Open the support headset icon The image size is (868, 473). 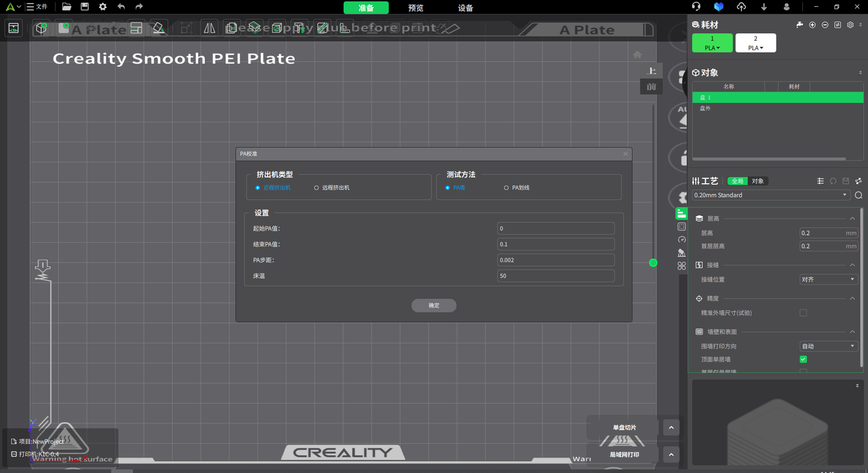pyautogui.click(x=696, y=7)
